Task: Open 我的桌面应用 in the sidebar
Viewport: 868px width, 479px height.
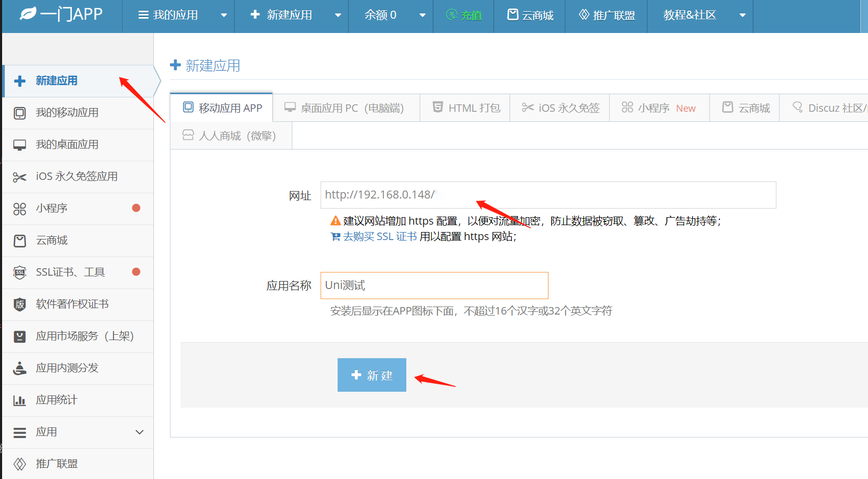Action: [x=78, y=145]
